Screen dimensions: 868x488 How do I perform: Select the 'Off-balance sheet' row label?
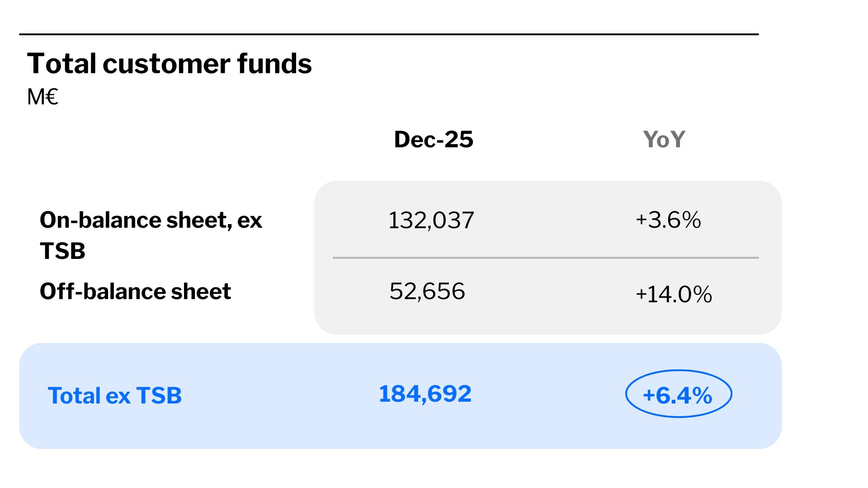click(135, 291)
